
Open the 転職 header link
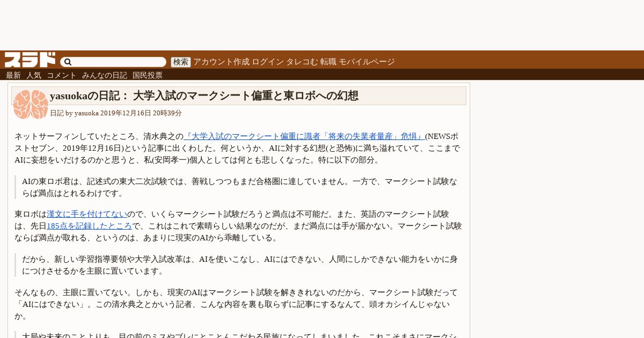pos(328,62)
